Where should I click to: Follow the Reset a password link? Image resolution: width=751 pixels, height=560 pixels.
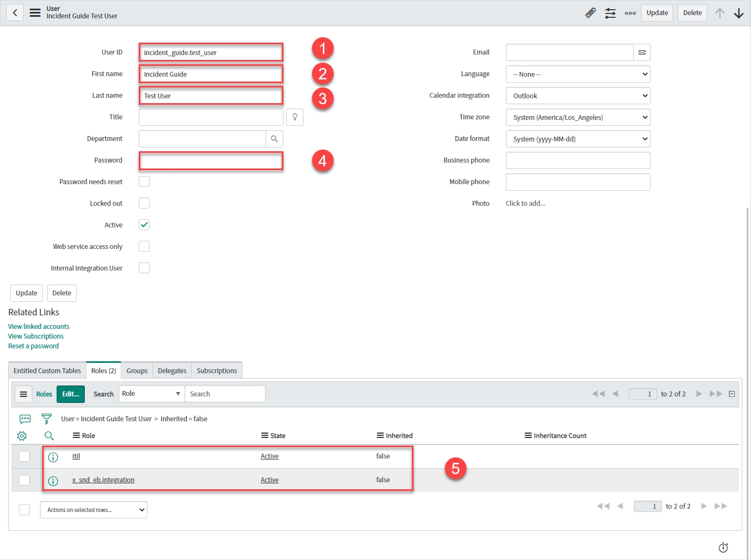tap(33, 346)
